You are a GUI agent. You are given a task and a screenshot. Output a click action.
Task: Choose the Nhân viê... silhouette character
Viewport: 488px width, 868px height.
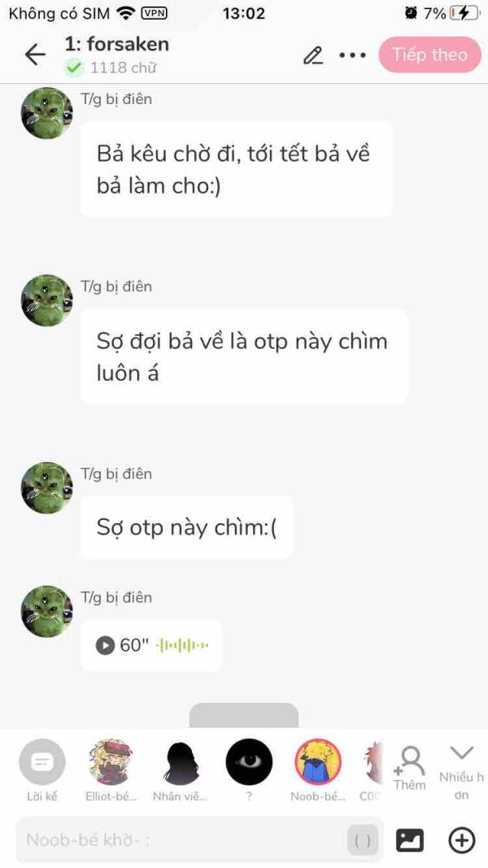pos(180,762)
